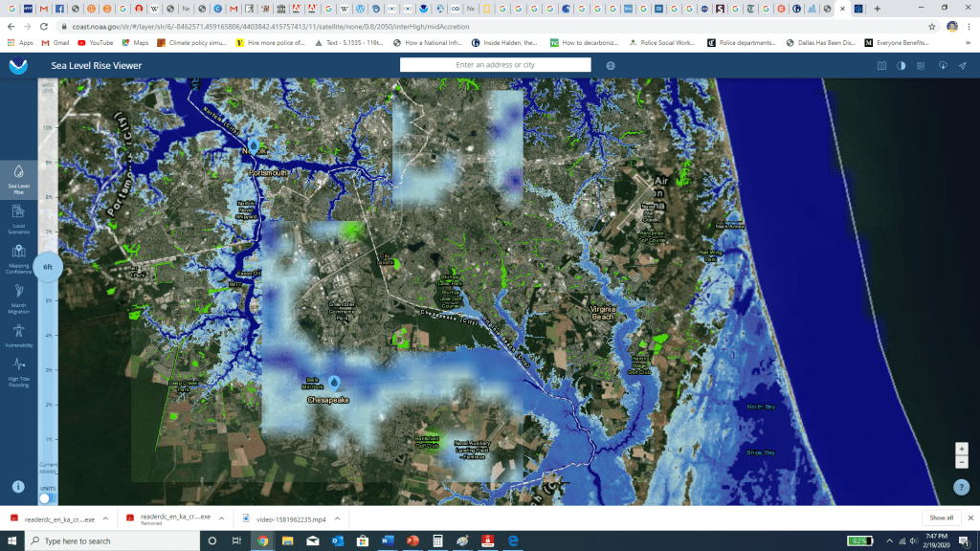980x551 pixels.
Task: Expand options for video-1581962235.mp4 download
Action: tap(336, 518)
